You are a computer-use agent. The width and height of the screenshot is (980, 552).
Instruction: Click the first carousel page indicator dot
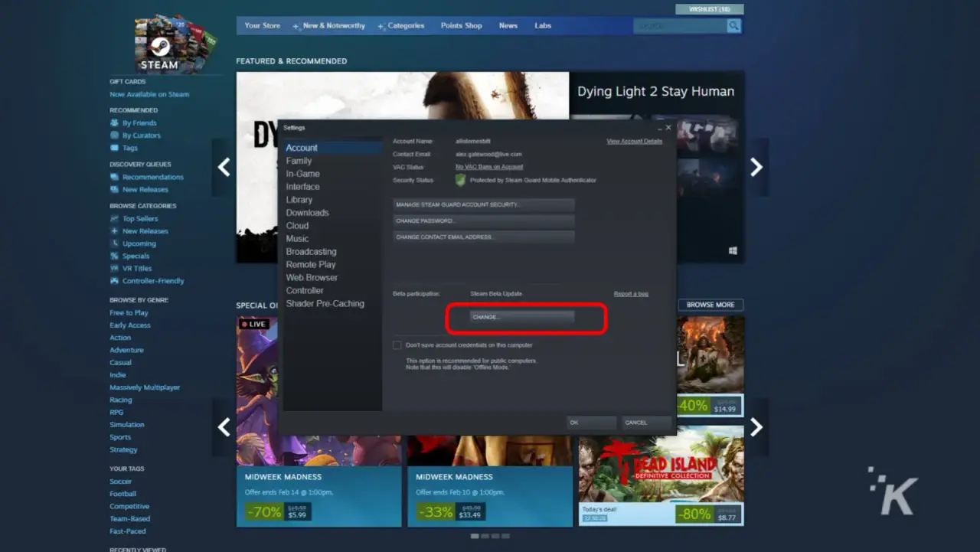(x=475, y=536)
